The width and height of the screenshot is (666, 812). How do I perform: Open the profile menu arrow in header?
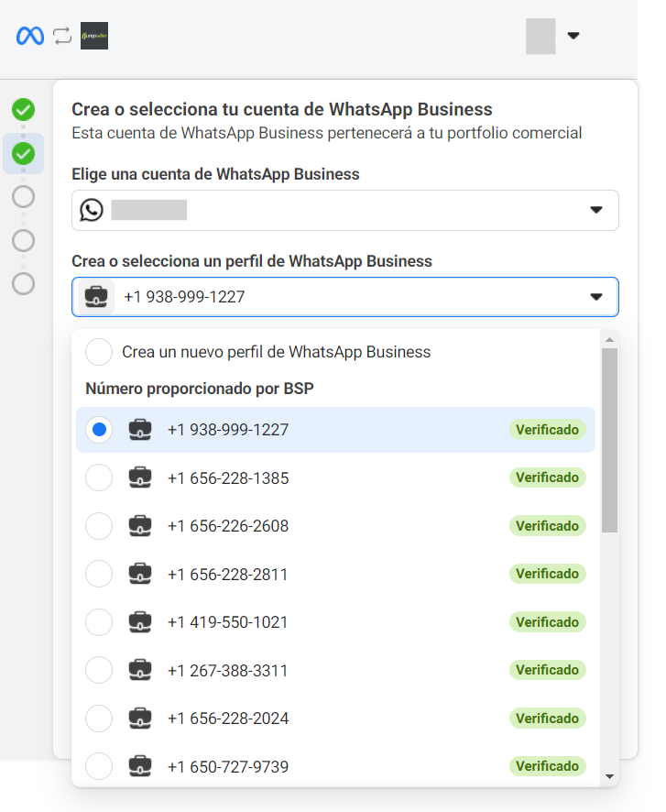point(573,36)
